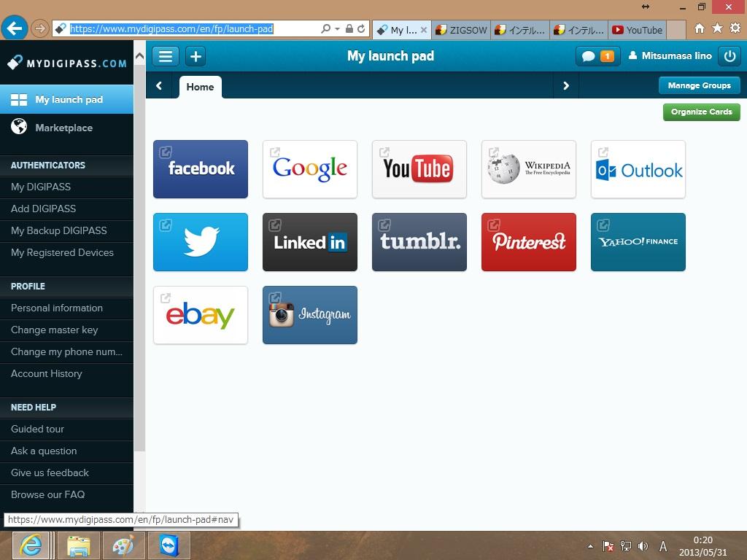The image size is (747, 560).
Task: Click the external-link icon on Twitter card
Action: pos(166,225)
